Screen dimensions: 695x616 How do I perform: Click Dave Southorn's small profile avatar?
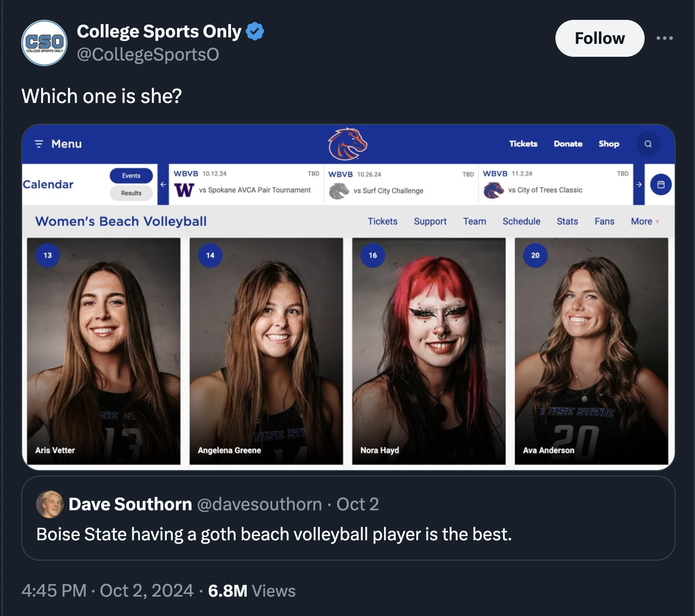coord(50,504)
